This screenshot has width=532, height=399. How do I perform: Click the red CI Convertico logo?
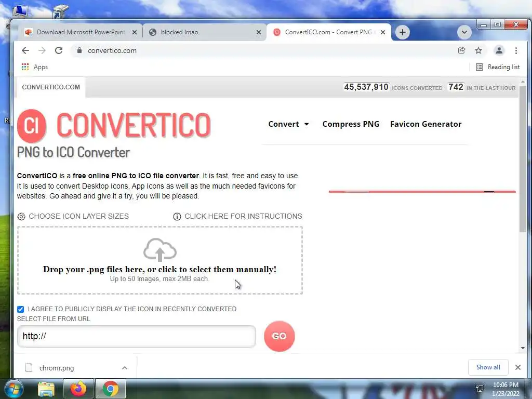[32, 126]
